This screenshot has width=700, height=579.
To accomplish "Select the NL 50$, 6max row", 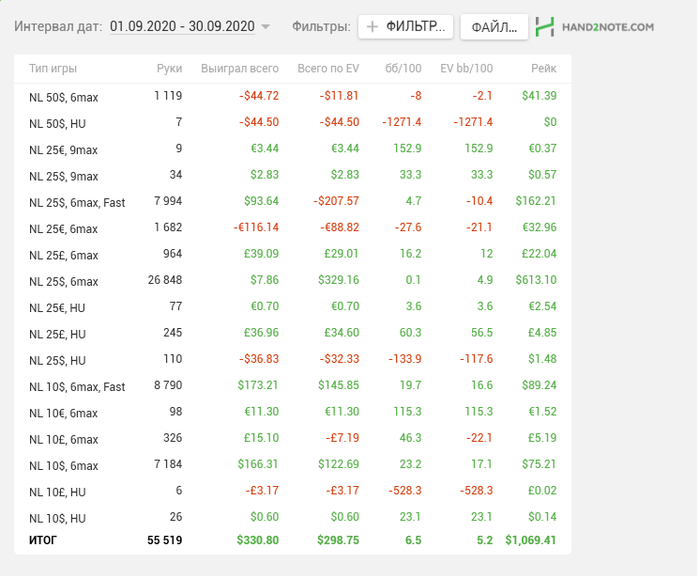I will [x=292, y=96].
